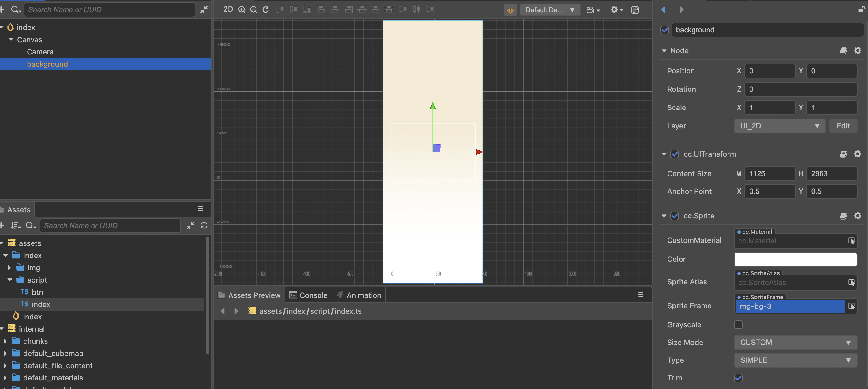Expand the img folder in Assets
The width and height of the screenshot is (868, 389).
9,268
